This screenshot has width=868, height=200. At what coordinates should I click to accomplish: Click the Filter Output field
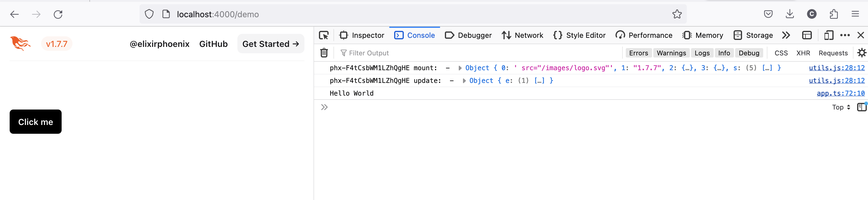click(x=478, y=53)
